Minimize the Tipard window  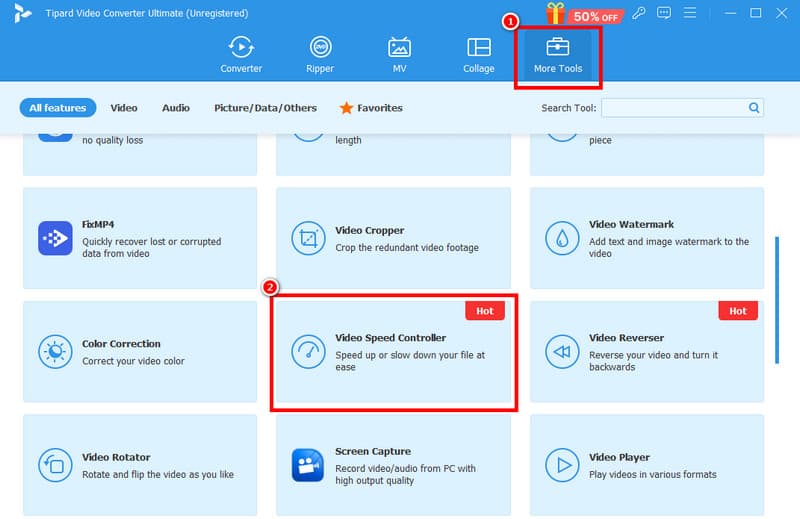[730, 13]
